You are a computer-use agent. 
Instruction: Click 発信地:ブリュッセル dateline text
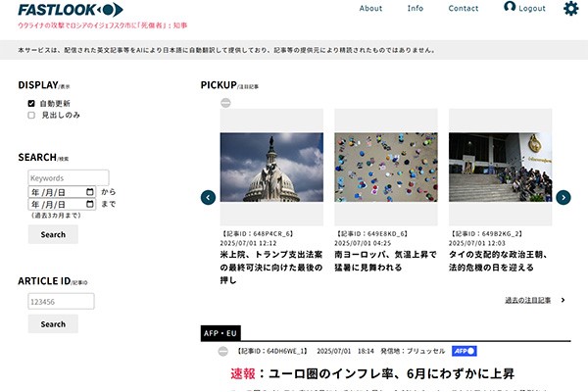[x=413, y=351]
